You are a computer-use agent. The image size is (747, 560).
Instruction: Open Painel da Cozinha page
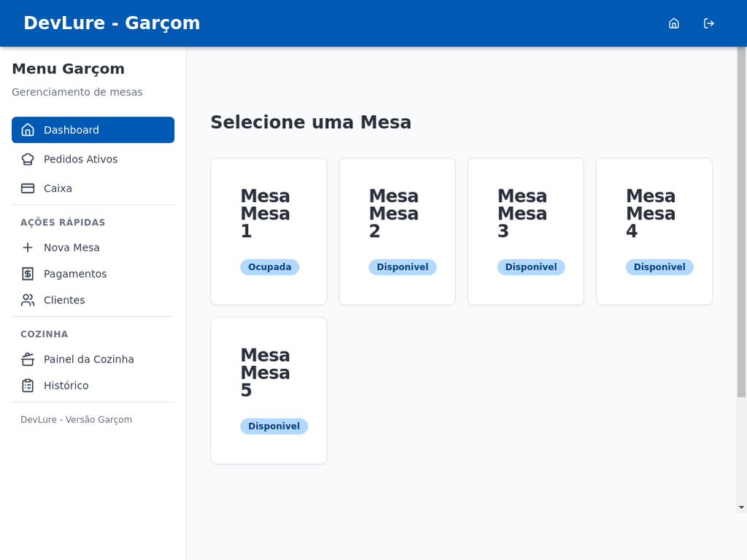click(x=88, y=359)
